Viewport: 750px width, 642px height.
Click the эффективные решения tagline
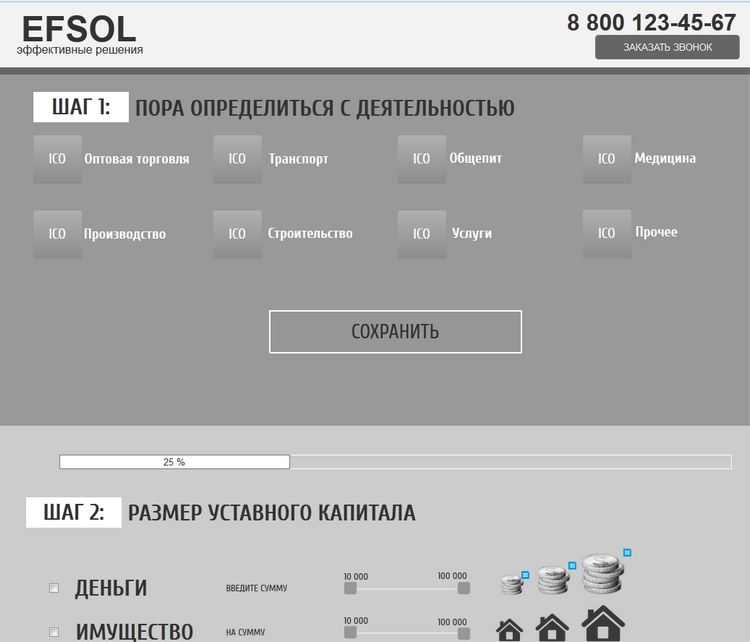[x=80, y=50]
